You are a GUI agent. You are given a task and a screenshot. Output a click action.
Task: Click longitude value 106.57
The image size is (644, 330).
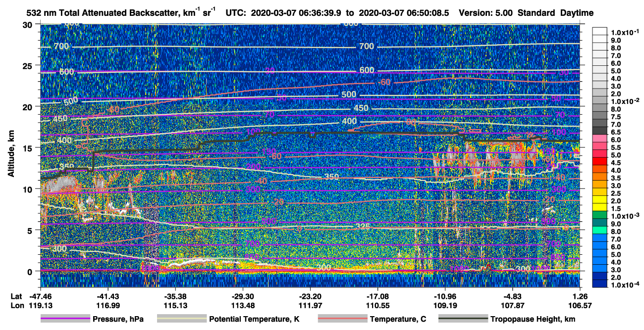[x=580, y=305]
